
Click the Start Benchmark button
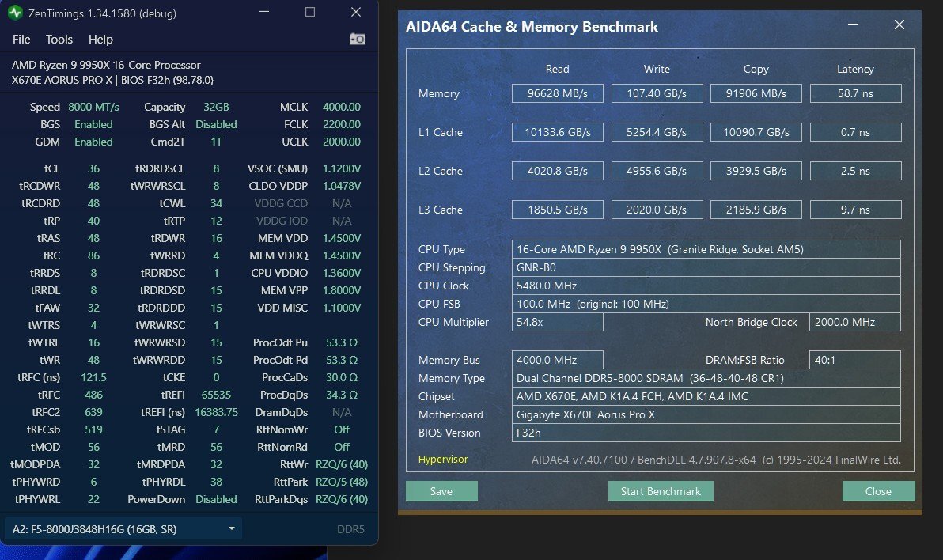point(661,491)
